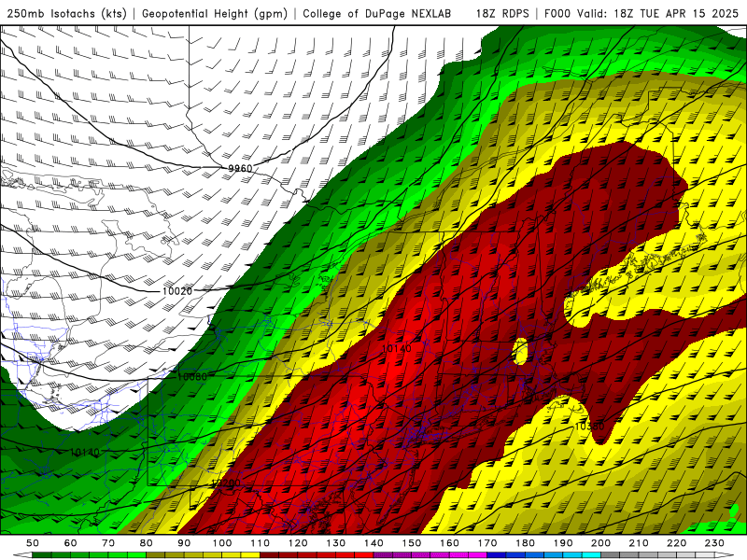Click the 50 value on the color scale

coord(33,543)
